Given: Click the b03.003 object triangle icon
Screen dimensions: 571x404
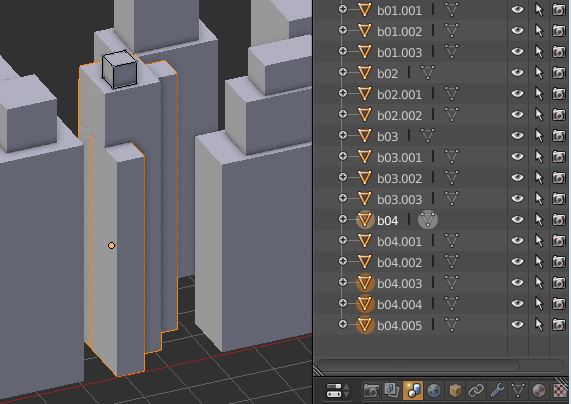Looking at the screenshot, I should coord(365,199).
